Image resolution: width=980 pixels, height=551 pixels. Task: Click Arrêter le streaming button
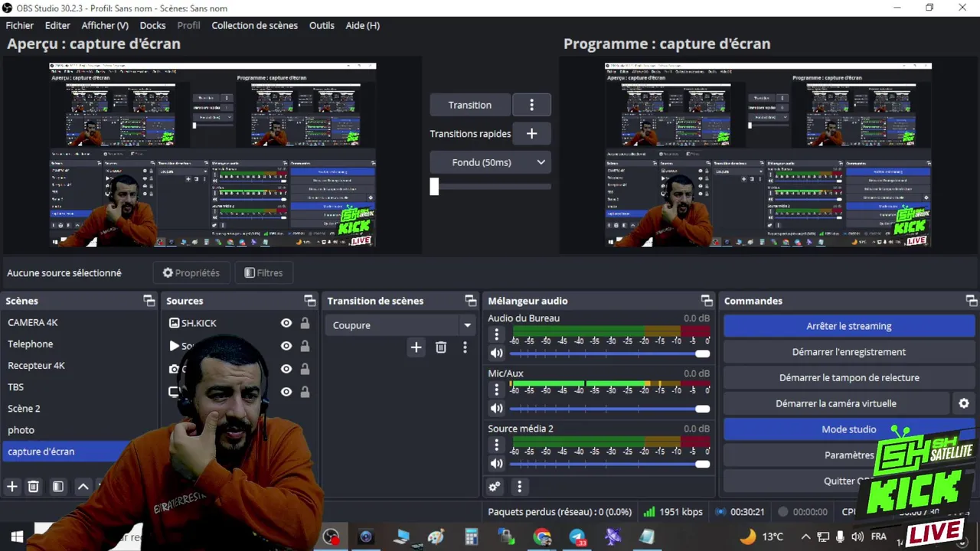pyautogui.click(x=848, y=326)
